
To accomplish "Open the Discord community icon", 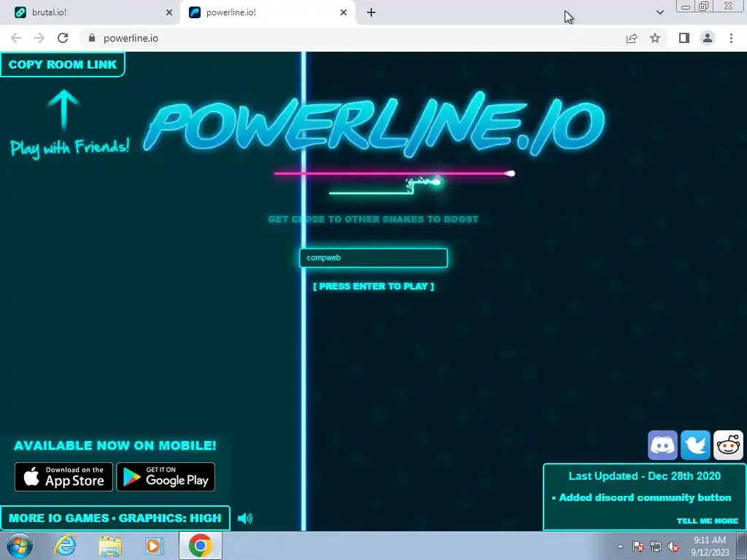I will tap(662, 446).
